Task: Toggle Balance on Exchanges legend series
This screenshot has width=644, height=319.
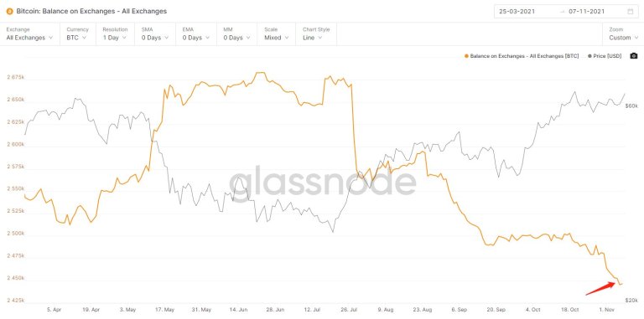Action: click(522, 56)
